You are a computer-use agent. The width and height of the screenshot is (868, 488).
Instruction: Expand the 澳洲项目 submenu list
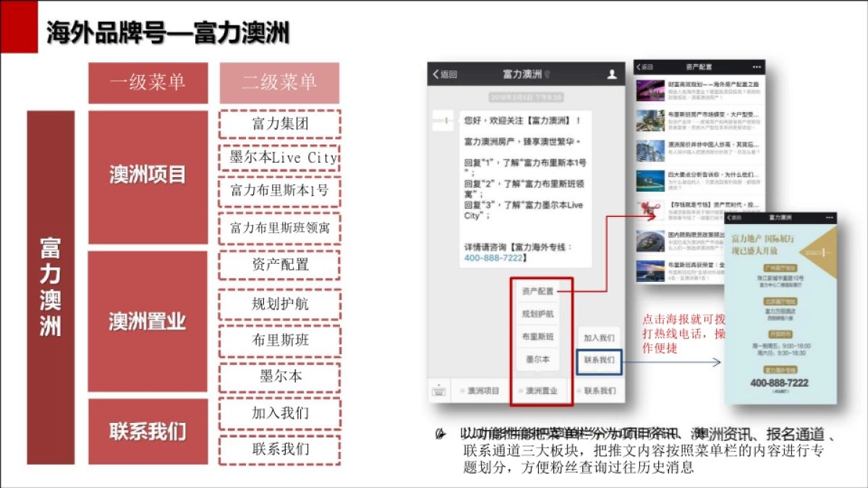(x=483, y=389)
